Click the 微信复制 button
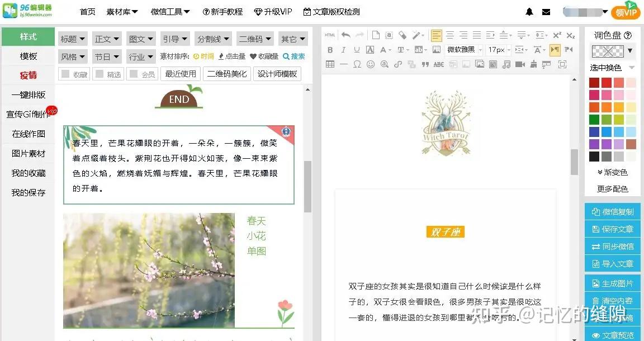This screenshot has height=341, width=644. click(x=612, y=211)
